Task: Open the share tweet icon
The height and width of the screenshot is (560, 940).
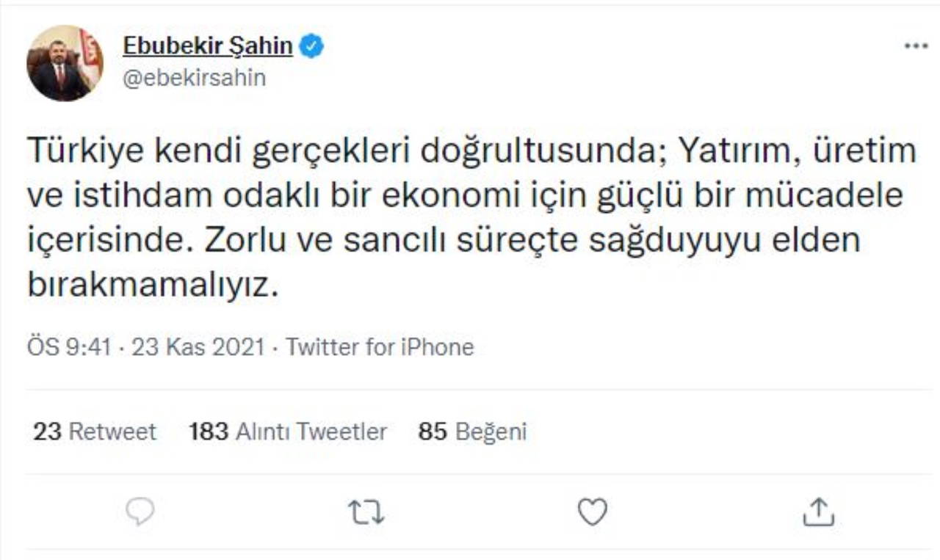Action: pos(818,512)
